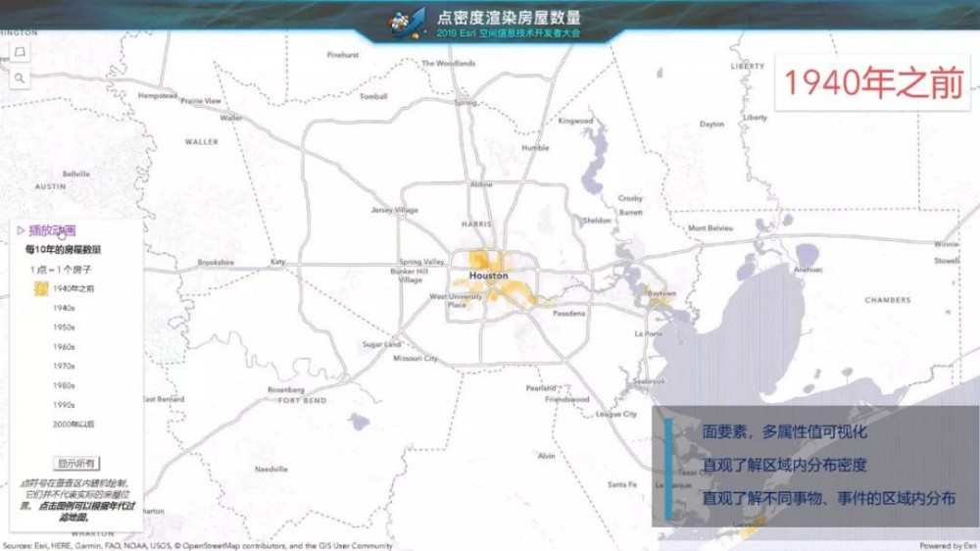Select the yellow 1940年之前 legend swatch
The image size is (980, 551).
coord(41,288)
